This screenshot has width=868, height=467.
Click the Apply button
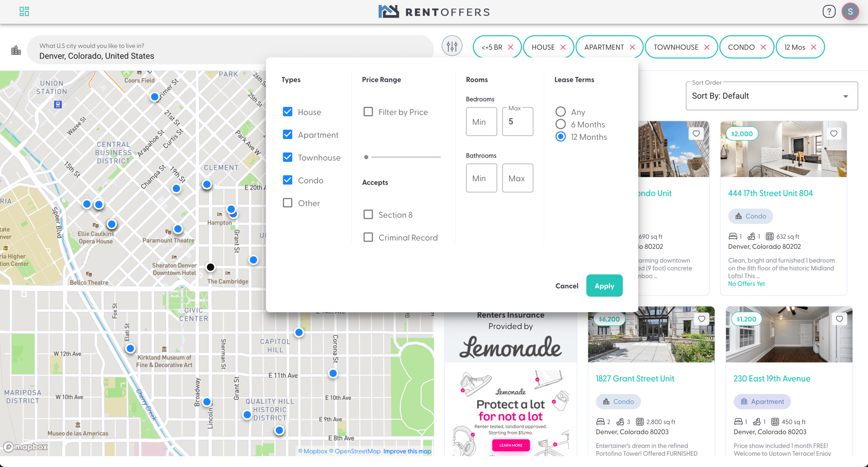(604, 286)
